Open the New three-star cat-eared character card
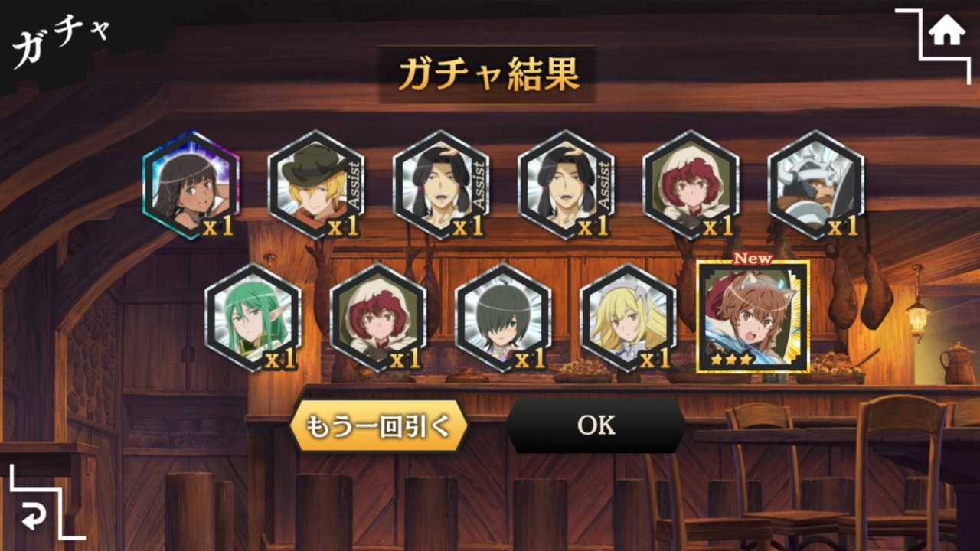This screenshot has width=980, height=551. [x=753, y=317]
